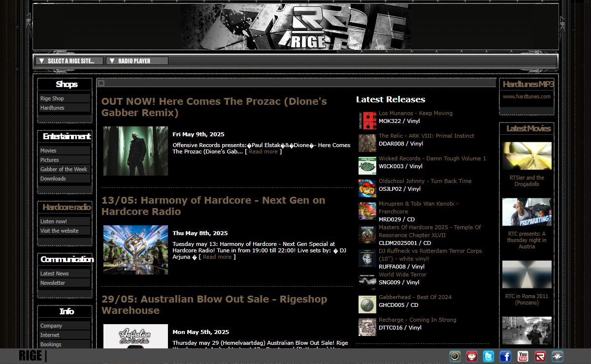591x364 pixels.
Task: Click 'RUFFA008 / Vinyl' catalog text
Action: pyautogui.click(x=401, y=267)
